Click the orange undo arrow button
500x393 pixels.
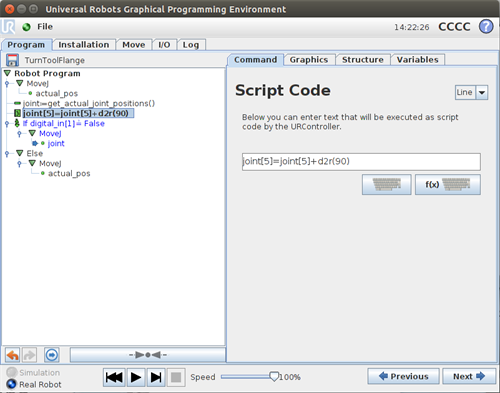point(13,355)
